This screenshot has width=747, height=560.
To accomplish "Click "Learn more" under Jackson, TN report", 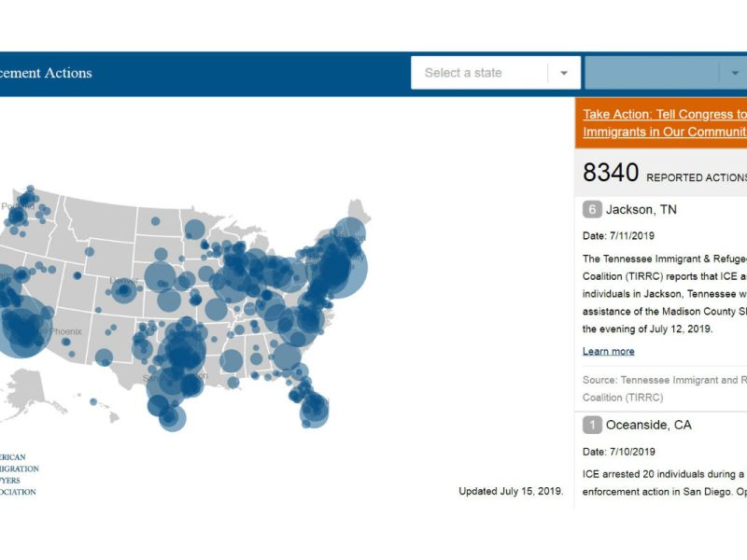I will [608, 351].
